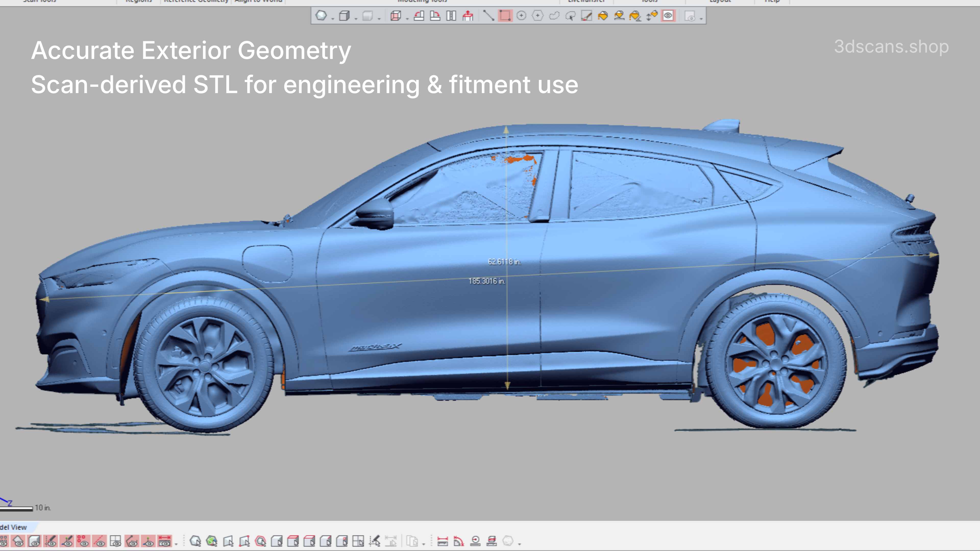The width and height of the screenshot is (980, 551).
Task: Toggle solid body visibility eye icon
Action: point(35,541)
